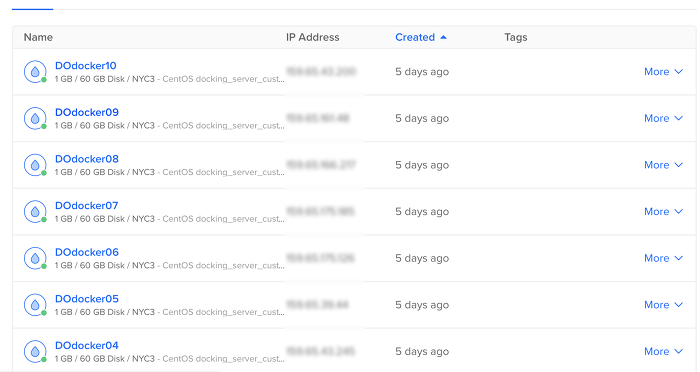Click the Name column header
This screenshot has height=372, width=700.
[38, 37]
